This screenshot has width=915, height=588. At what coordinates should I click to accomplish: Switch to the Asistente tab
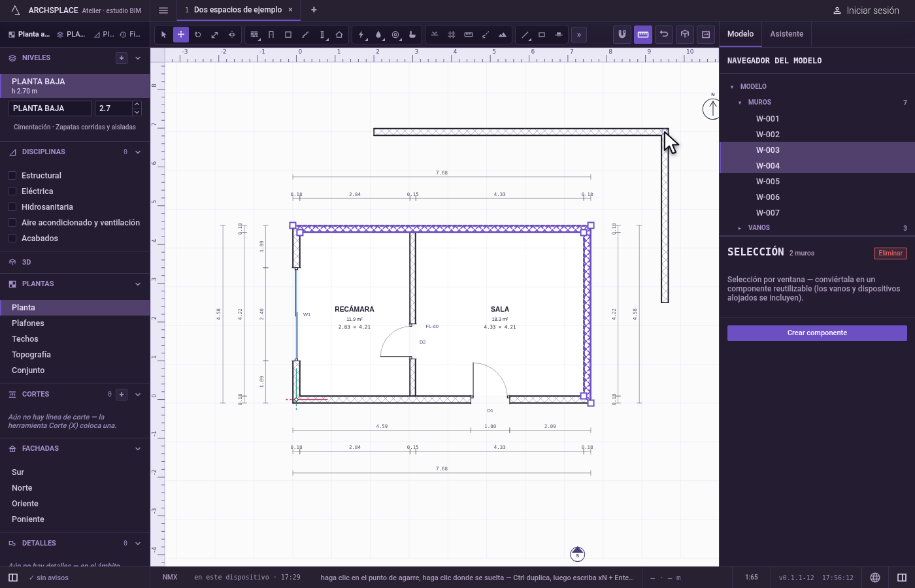tap(786, 34)
